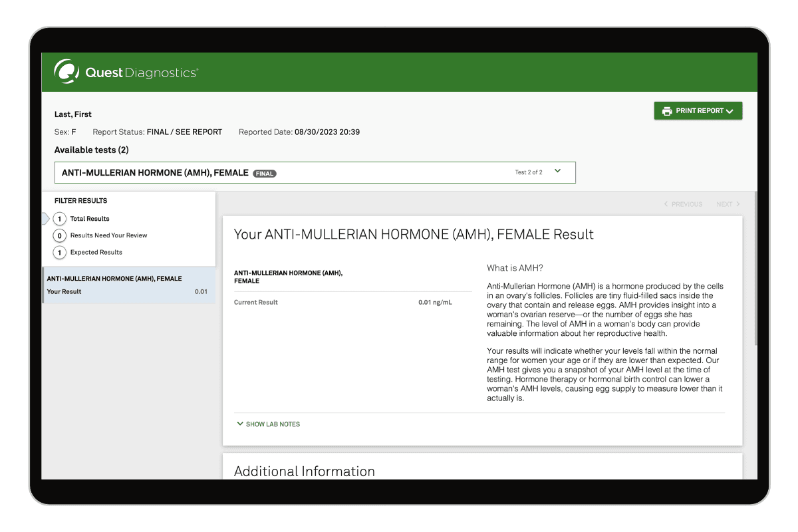Expand the available tests selector chevron
The width and height of the screenshot is (798, 532).
click(x=557, y=172)
